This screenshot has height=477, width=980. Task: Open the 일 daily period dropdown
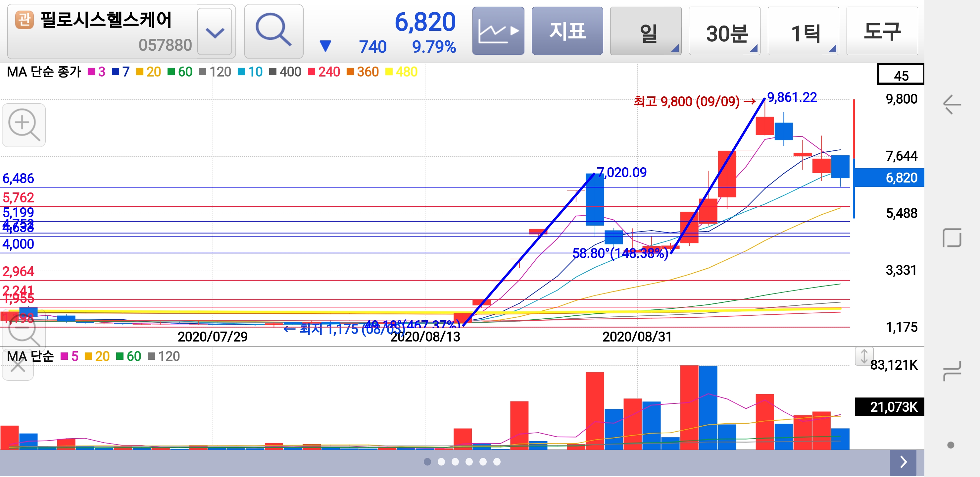[x=645, y=31]
